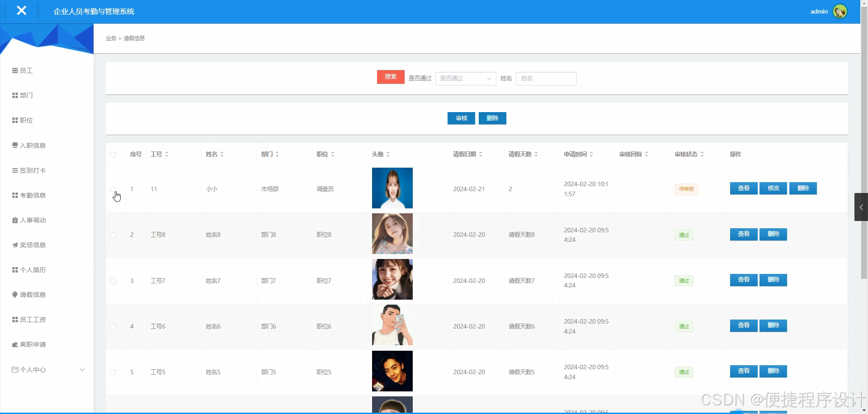Screen dimensions: 868x414
Task: Click the 离职申请 sidebar icon
Action: pyautogui.click(x=15, y=344)
